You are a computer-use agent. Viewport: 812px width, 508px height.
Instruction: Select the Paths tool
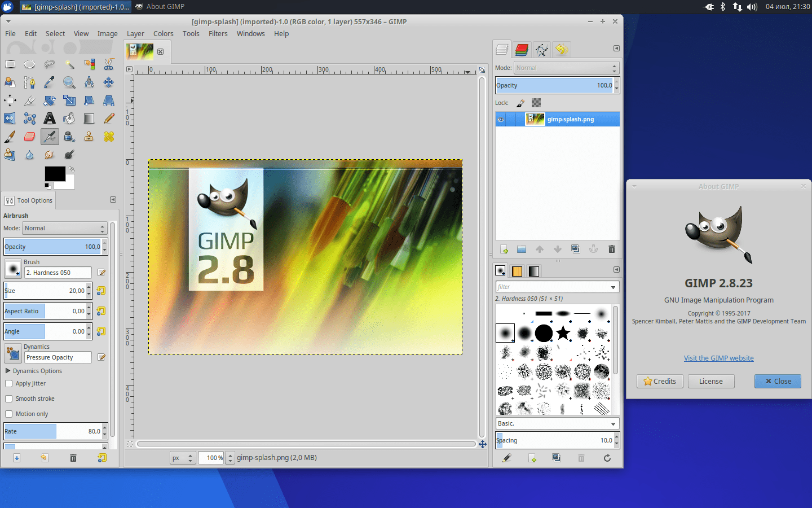pos(30,82)
